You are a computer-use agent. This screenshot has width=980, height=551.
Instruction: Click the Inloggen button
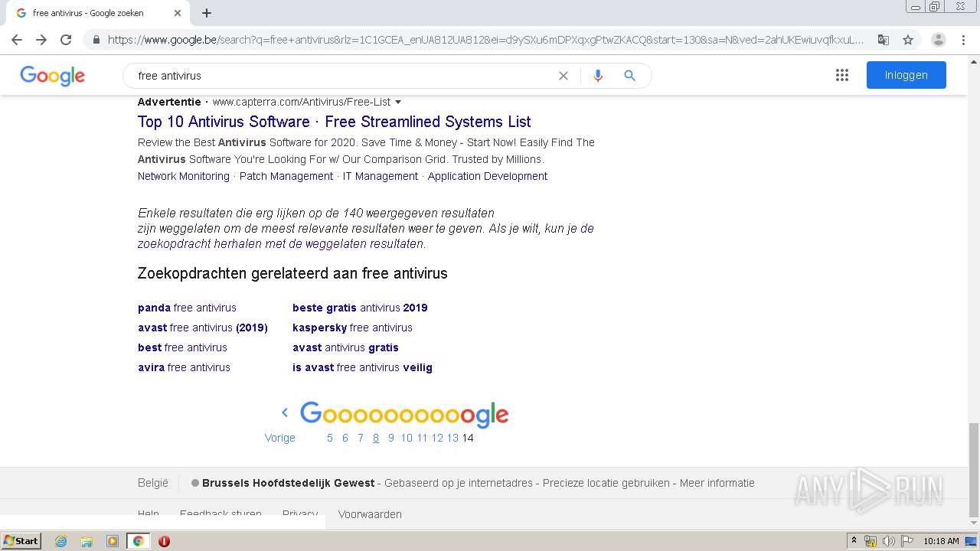coord(906,75)
